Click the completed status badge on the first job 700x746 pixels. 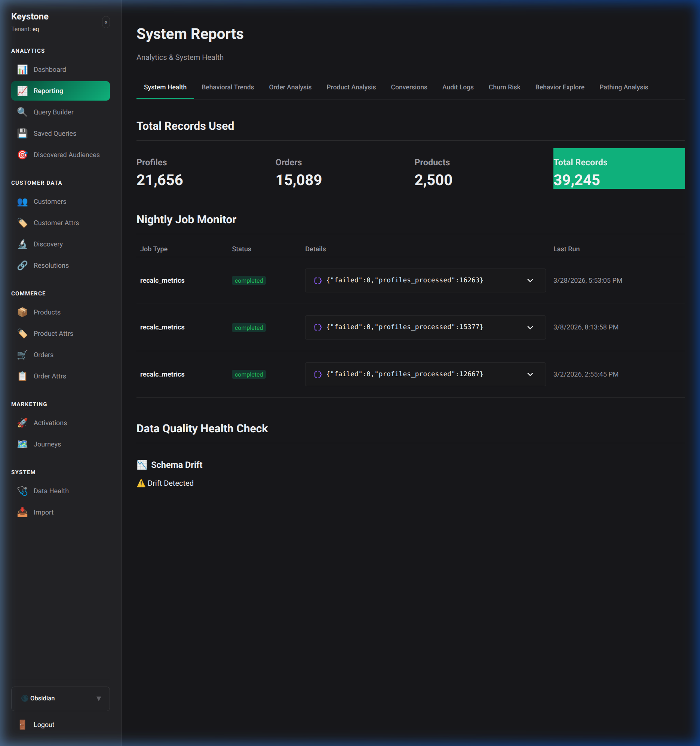coord(248,280)
